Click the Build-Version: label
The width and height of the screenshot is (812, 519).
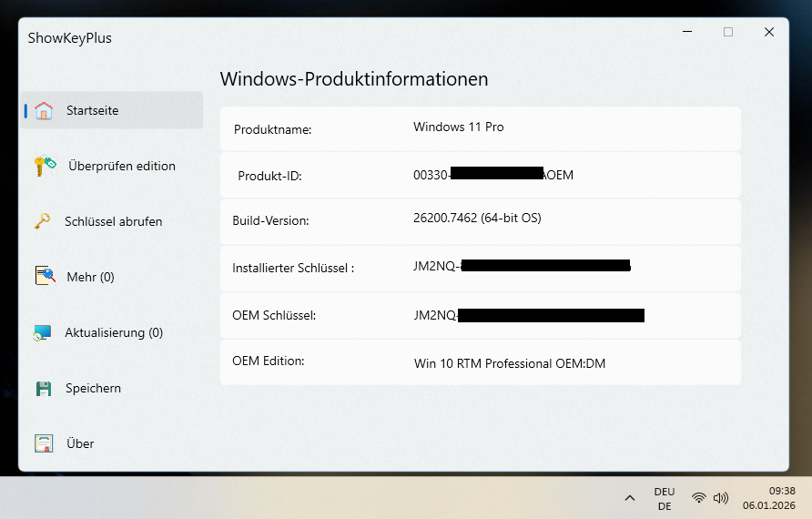pyautogui.click(x=270, y=220)
